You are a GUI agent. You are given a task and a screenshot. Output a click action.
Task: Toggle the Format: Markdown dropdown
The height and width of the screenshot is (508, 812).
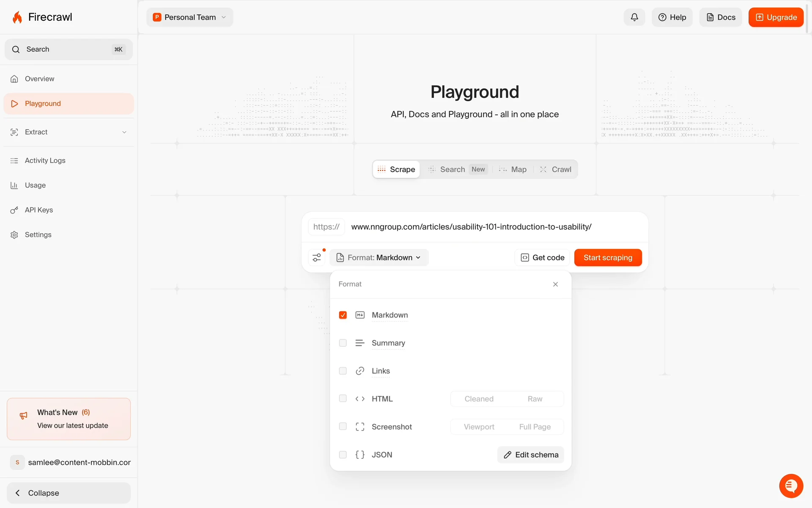click(x=379, y=257)
